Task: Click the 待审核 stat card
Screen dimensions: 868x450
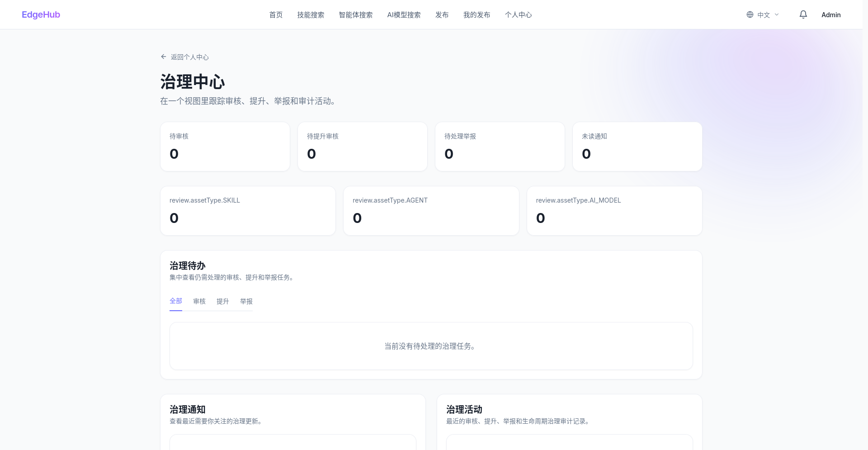Action: pos(225,147)
